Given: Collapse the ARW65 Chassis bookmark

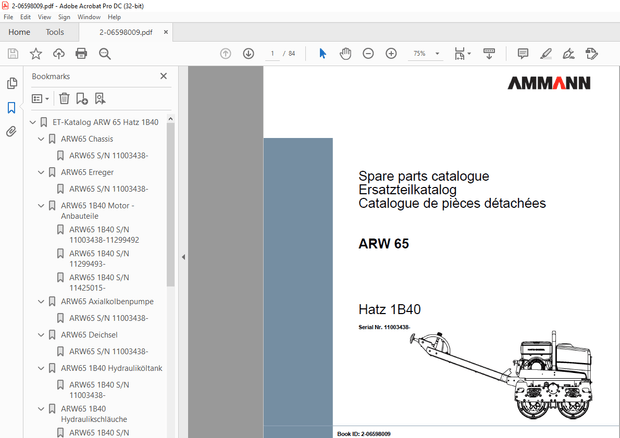Looking at the screenshot, I should pos(41,139).
